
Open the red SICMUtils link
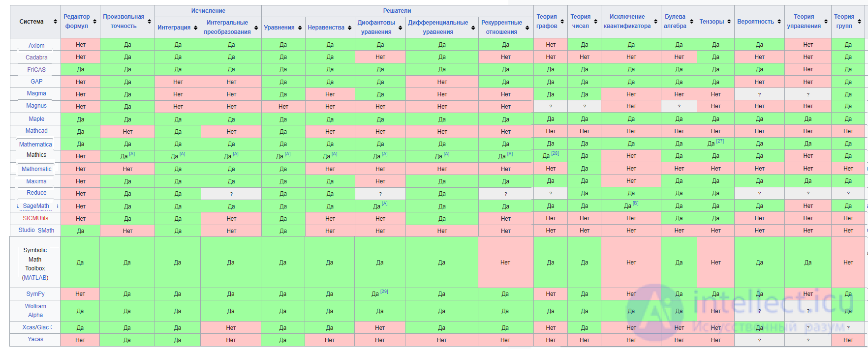[35, 218]
